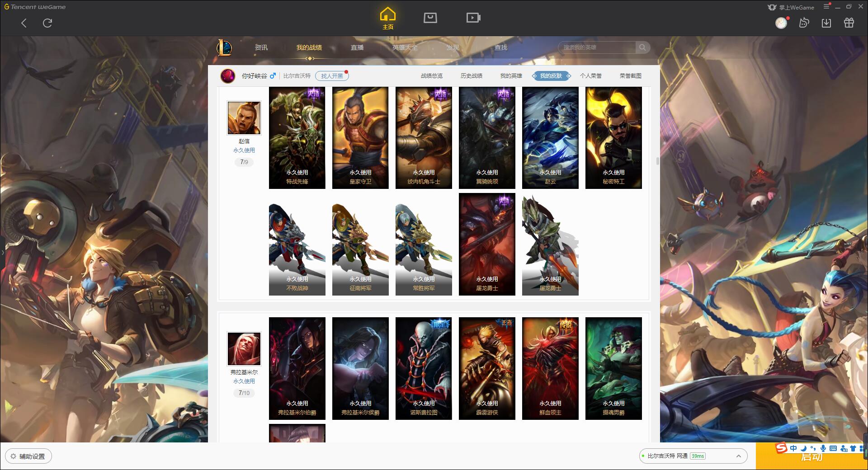Screen dimensions: 868x470
Task: Focus the hero search input field
Action: click(x=597, y=47)
